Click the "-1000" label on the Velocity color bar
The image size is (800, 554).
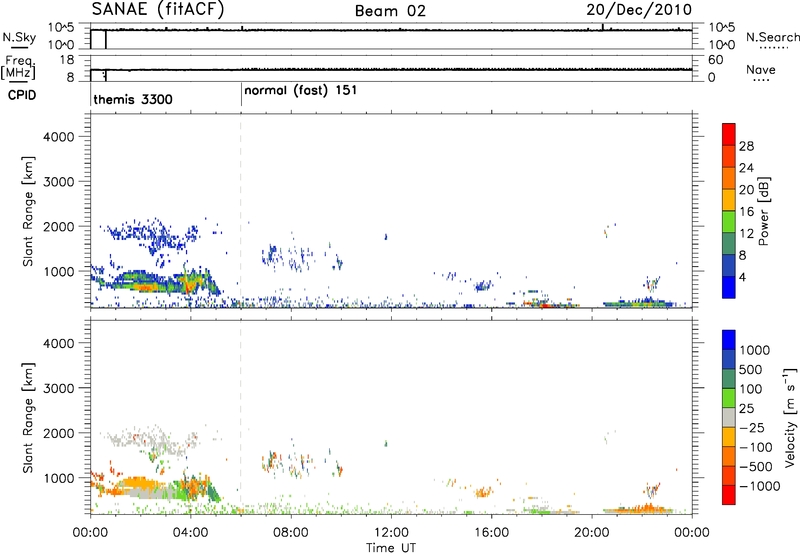pyautogui.click(x=759, y=486)
